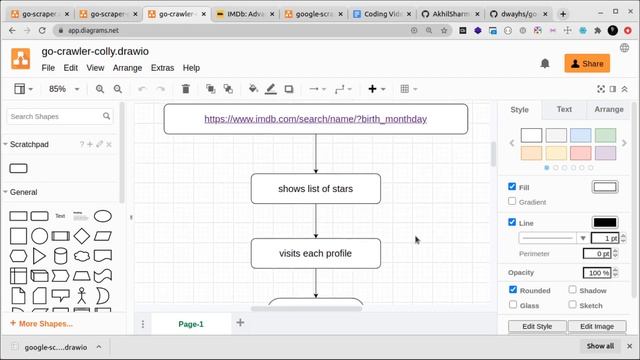Collapse the General shapes section
This screenshot has width=640, height=360.
(6, 192)
